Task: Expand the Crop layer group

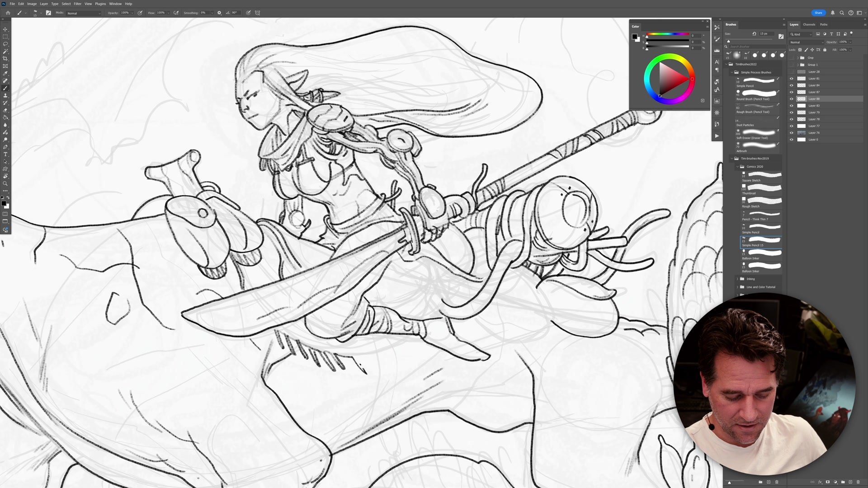Action: point(797,58)
